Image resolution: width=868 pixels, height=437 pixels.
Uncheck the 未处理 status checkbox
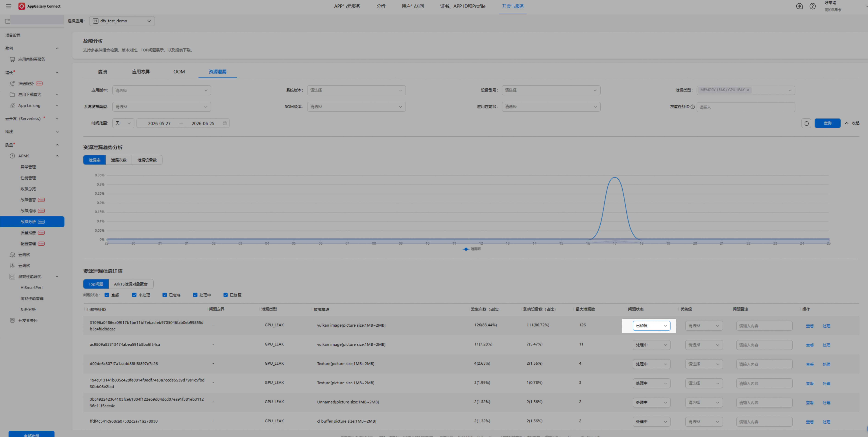point(134,295)
